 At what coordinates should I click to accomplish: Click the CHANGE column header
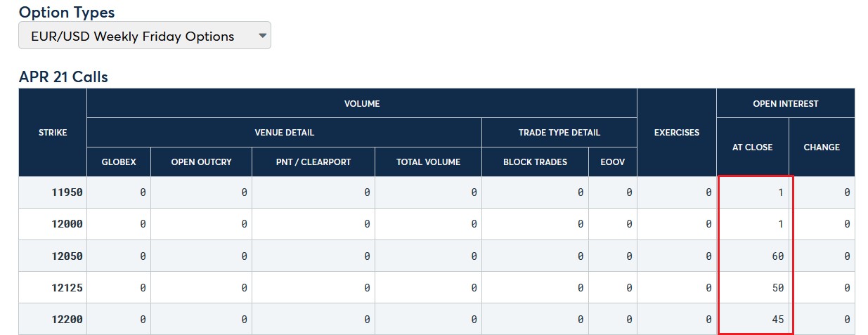[822, 147]
